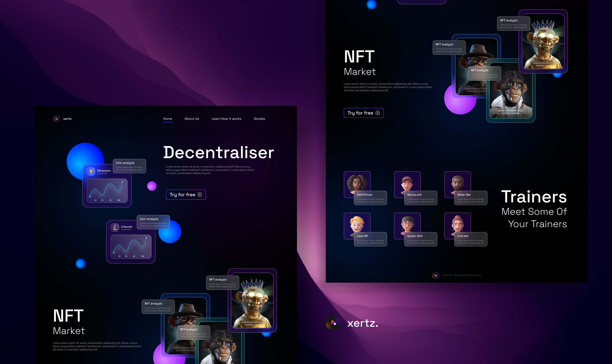Click the large xertz brand logo icon

333,323
